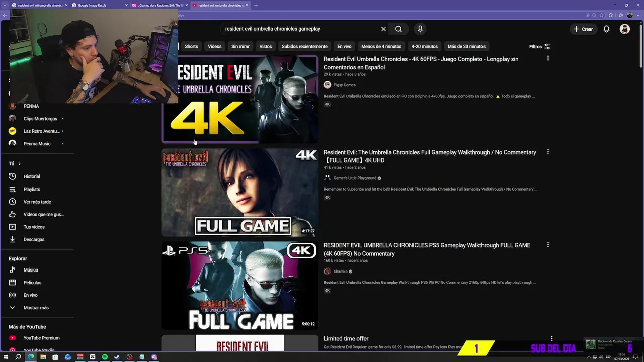Open the Penma Music subscription
Viewport: 644px width, 362px height.
point(37,144)
